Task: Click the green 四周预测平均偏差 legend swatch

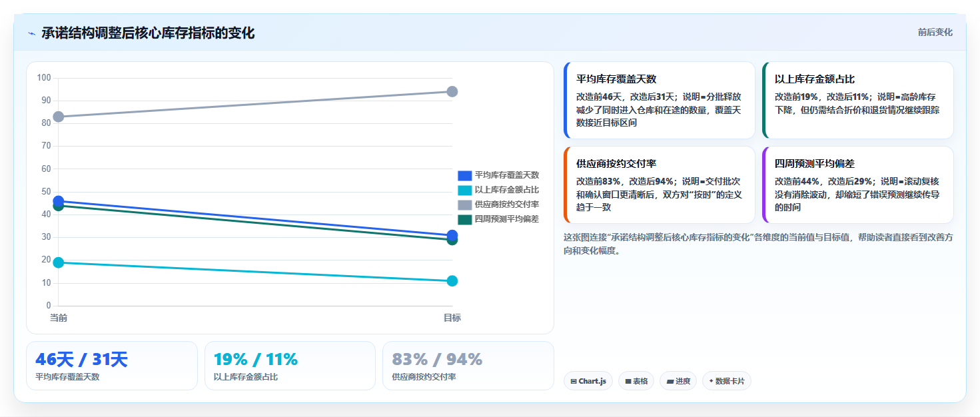Action: tap(464, 219)
